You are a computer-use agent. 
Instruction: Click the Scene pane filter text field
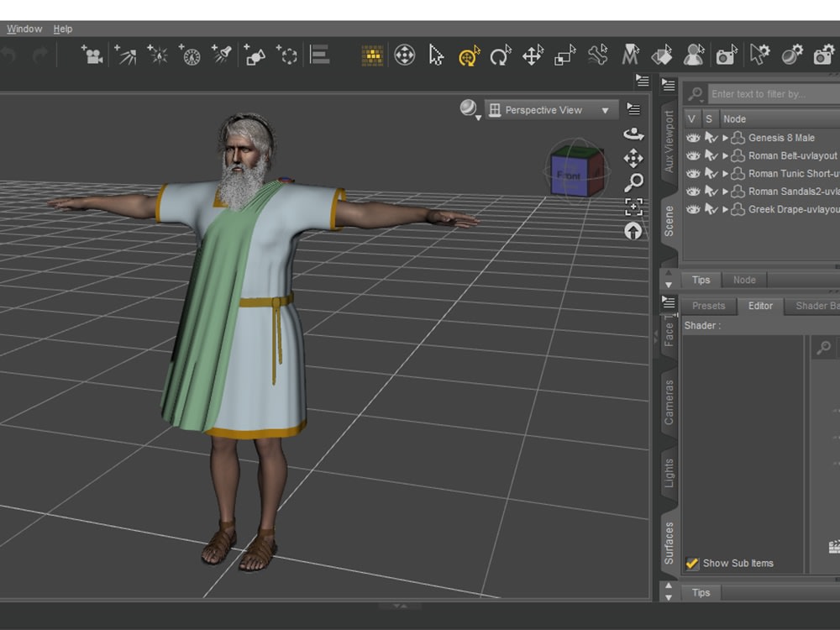pyautogui.click(x=774, y=94)
